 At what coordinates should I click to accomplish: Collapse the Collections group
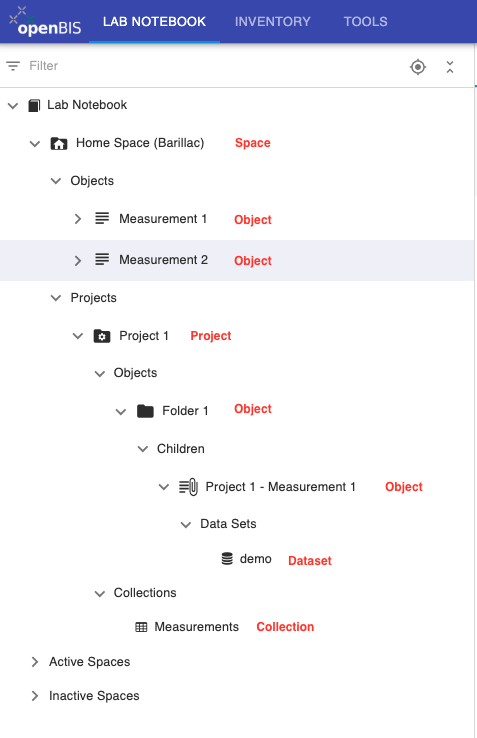[99, 594]
